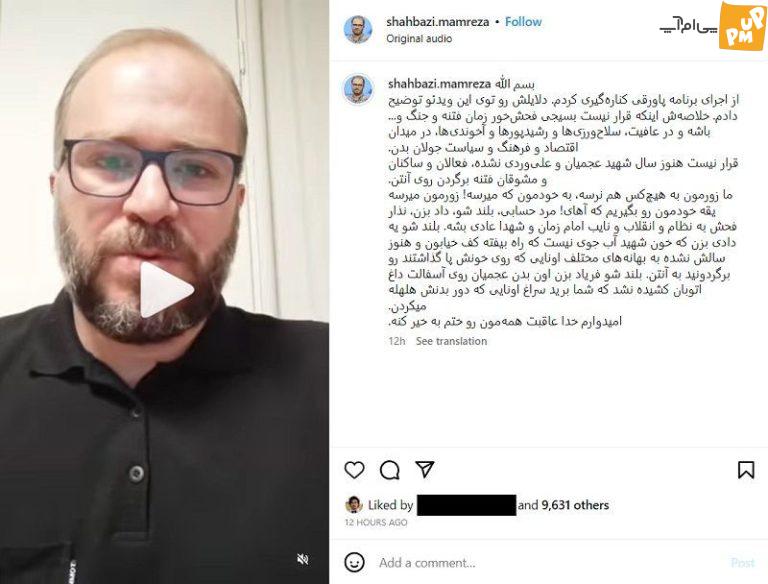View the 9,631 others who liked
The width and height of the screenshot is (768, 584).
tap(575, 505)
